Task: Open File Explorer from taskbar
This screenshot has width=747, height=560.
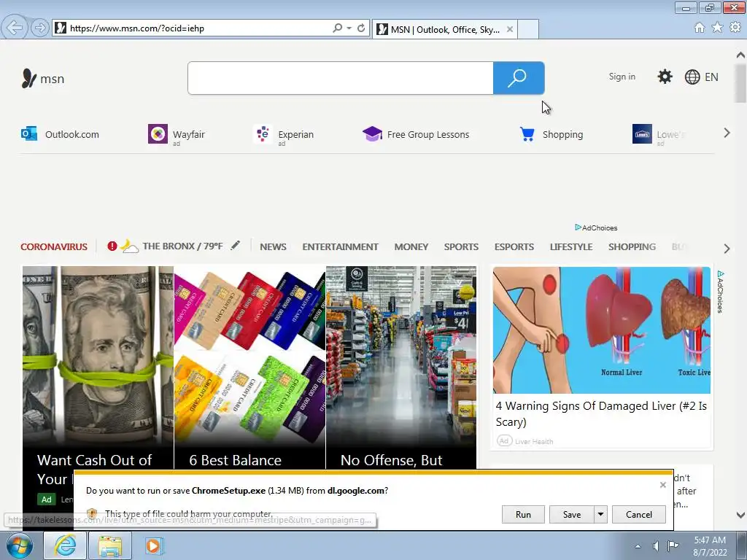Action: pyautogui.click(x=109, y=546)
